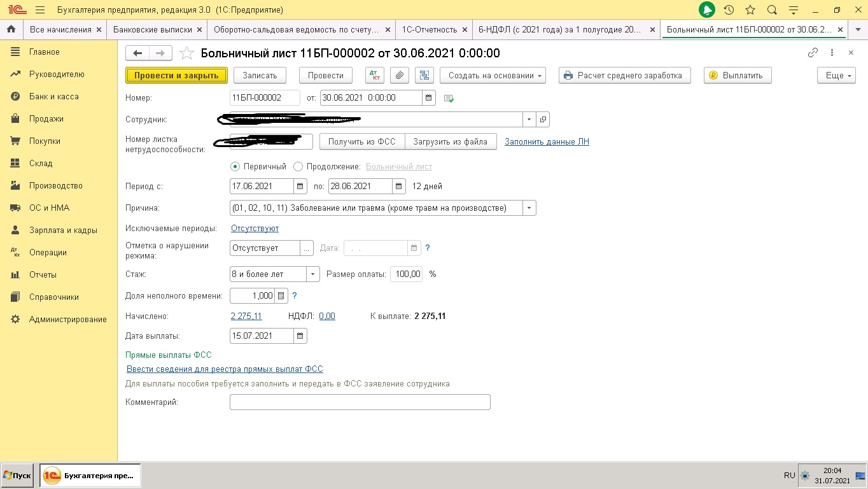The height and width of the screenshot is (489, 868).
Task: Open calendar for period start 17.06.2021
Action: (x=300, y=187)
